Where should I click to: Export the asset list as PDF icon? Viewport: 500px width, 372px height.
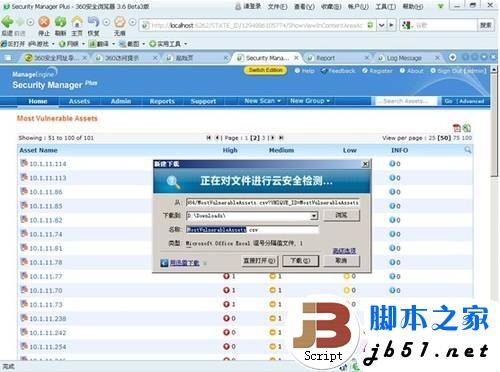(x=457, y=128)
